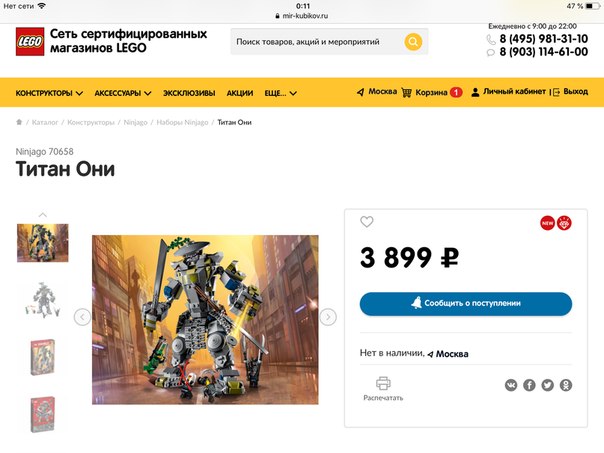604x453 pixels.
Task: Click the LEGO logo
Action: pos(30,42)
